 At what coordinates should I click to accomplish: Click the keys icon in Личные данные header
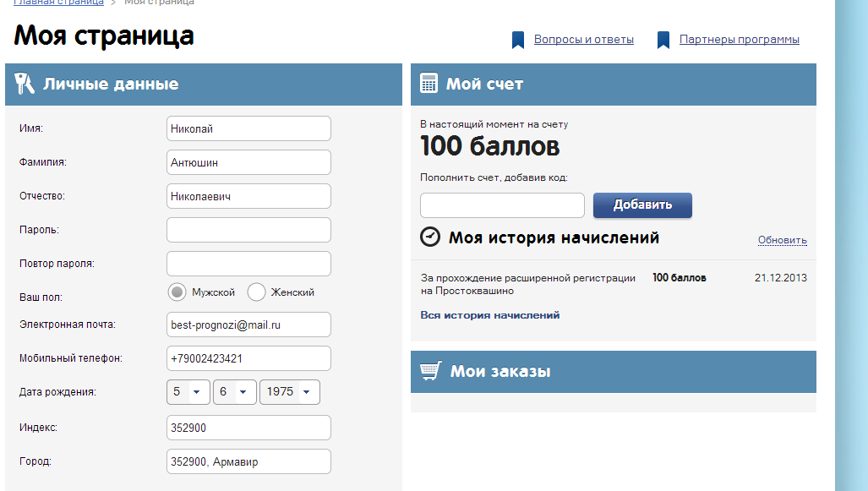(x=24, y=84)
